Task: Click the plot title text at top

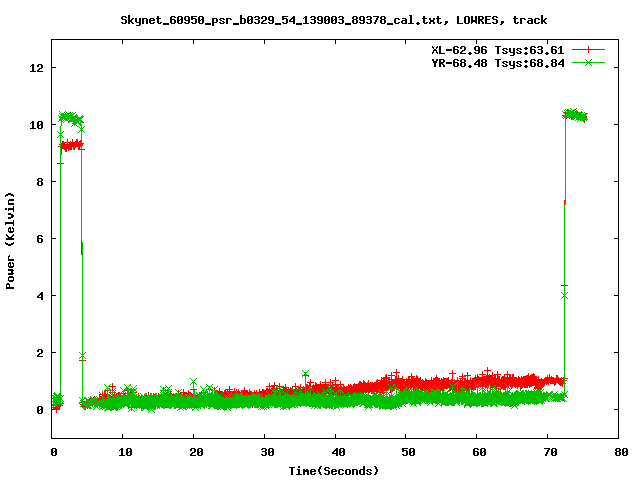Action: (334, 19)
